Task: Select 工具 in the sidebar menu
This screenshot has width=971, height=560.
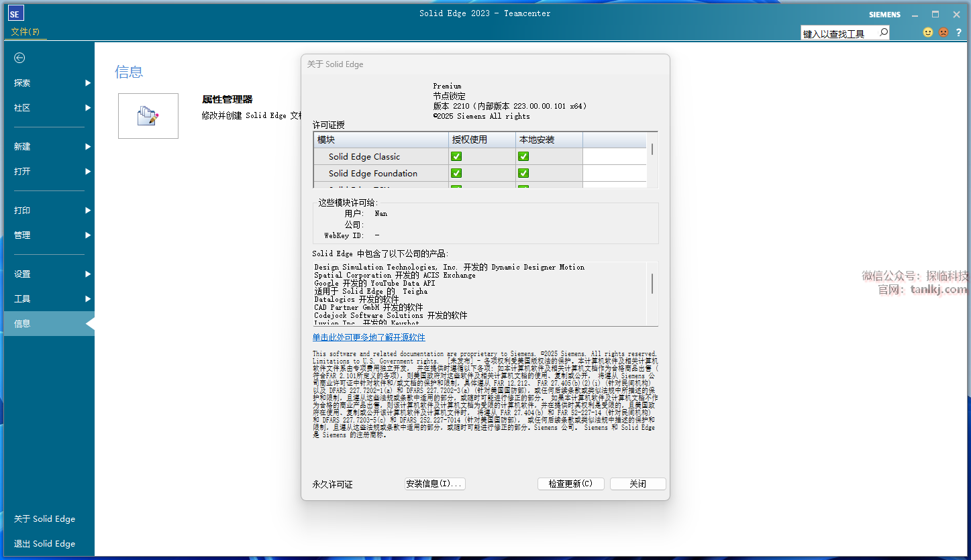Action: 22,298
